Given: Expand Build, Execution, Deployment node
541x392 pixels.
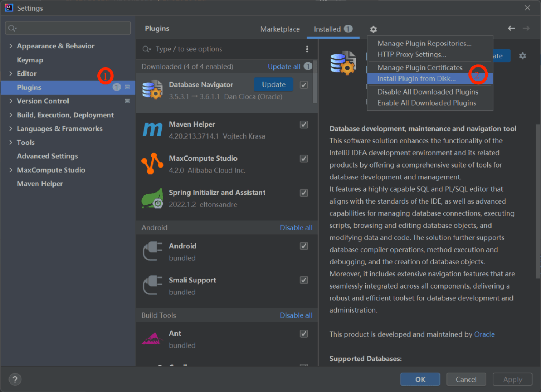Looking at the screenshot, I should (x=10, y=115).
